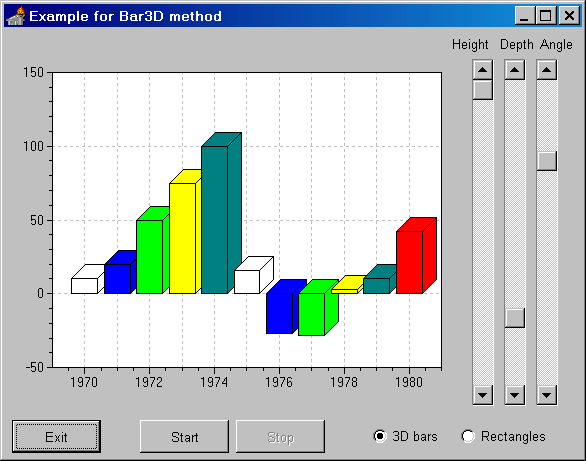Screen dimensions: 586x461
Task: Click the Height scrollbar down arrow
Action: pos(482,395)
